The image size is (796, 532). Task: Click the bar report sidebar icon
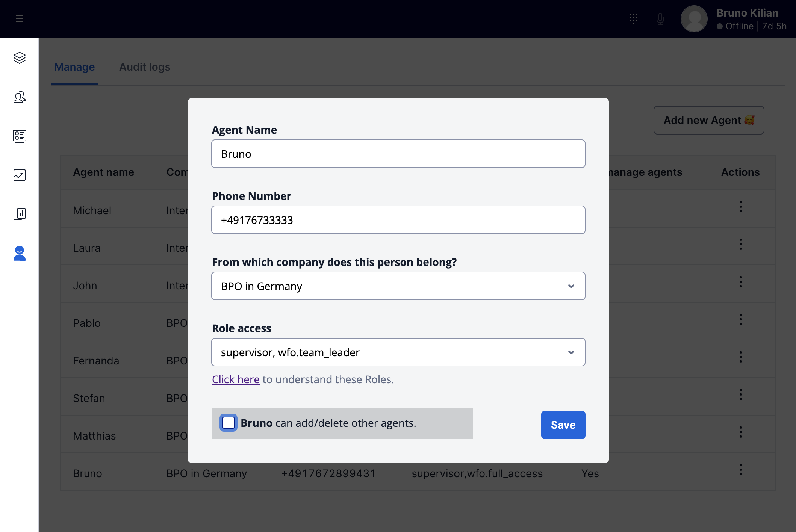(20, 214)
